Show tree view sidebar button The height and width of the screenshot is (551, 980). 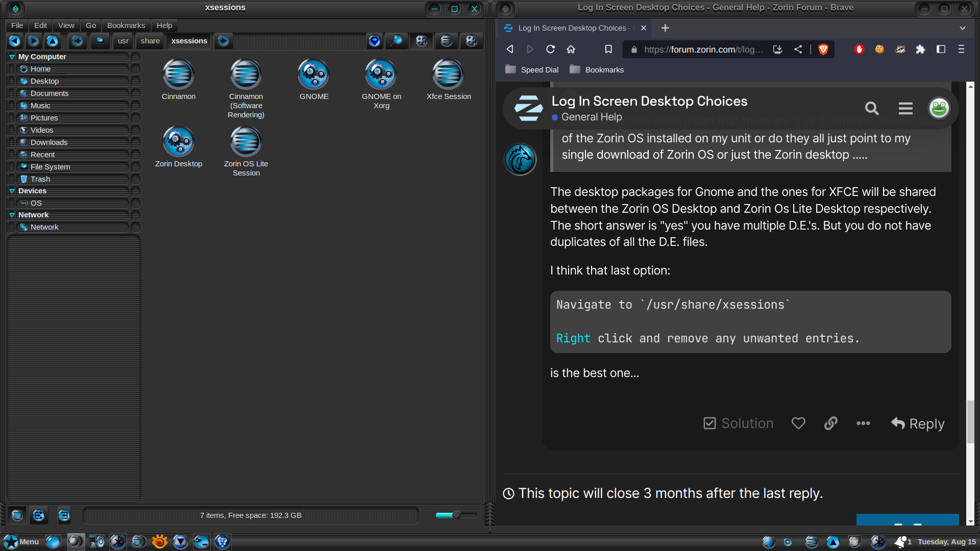39,515
